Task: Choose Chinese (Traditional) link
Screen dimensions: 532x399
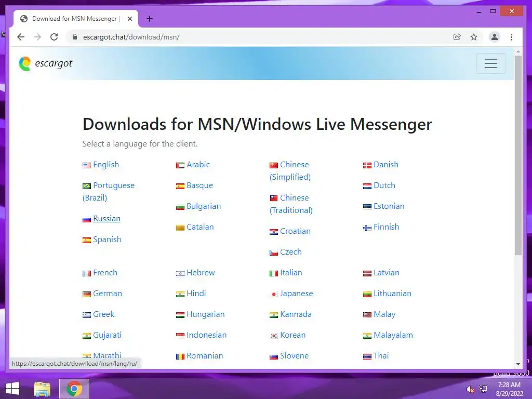Action: [x=291, y=204]
